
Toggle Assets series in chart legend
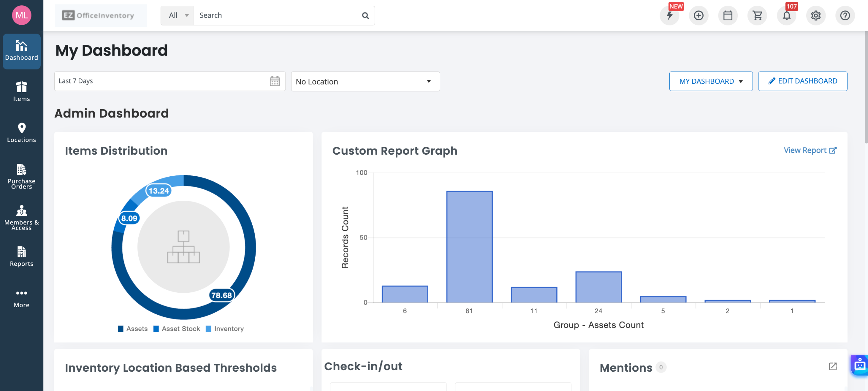[133, 329]
